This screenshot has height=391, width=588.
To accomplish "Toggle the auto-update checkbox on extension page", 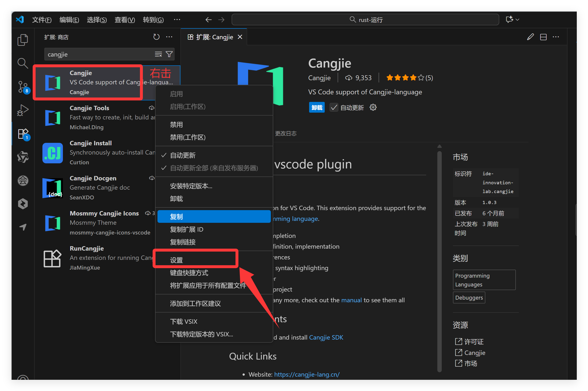I will point(334,108).
